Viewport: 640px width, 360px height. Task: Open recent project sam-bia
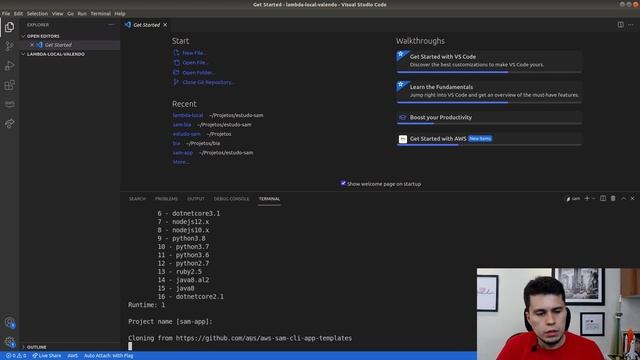[x=182, y=124]
